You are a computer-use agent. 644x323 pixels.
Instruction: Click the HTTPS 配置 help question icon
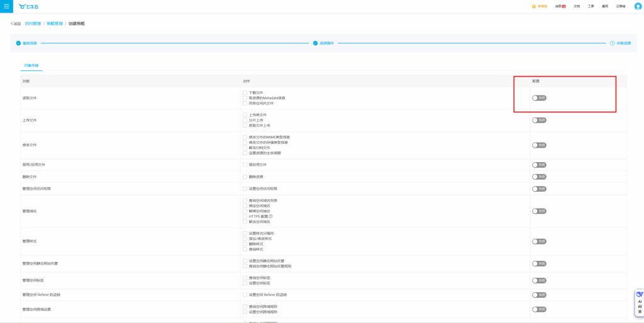tap(271, 216)
